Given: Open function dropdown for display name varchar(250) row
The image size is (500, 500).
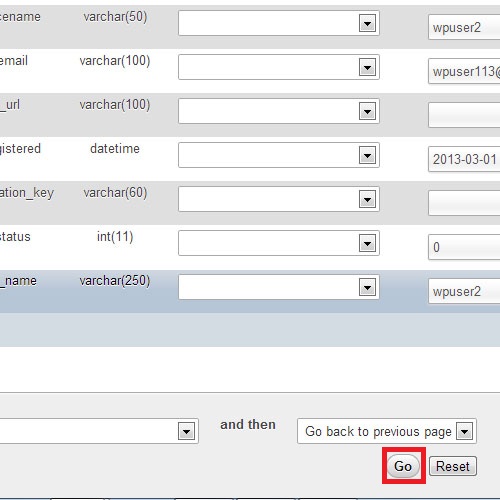Looking at the screenshot, I should click(x=279, y=287).
